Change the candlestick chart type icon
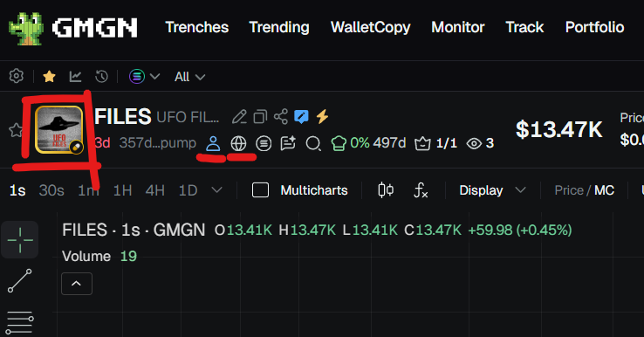This screenshot has height=337, width=644. [x=386, y=190]
